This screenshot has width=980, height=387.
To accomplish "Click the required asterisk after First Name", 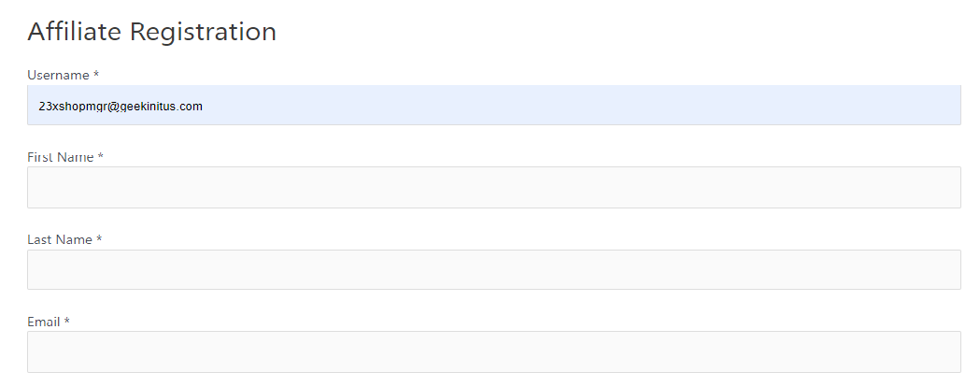I will pos(100,157).
